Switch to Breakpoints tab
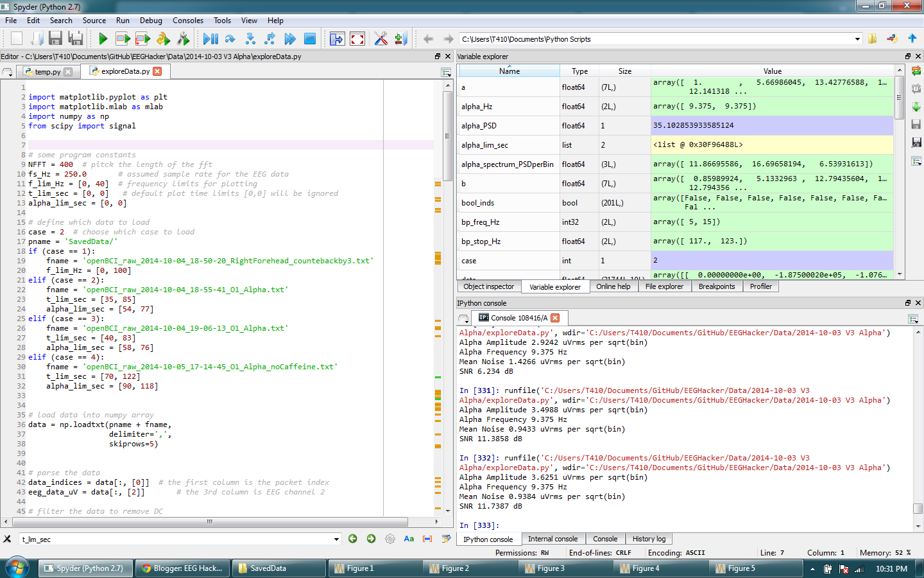 pyautogui.click(x=717, y=286)
